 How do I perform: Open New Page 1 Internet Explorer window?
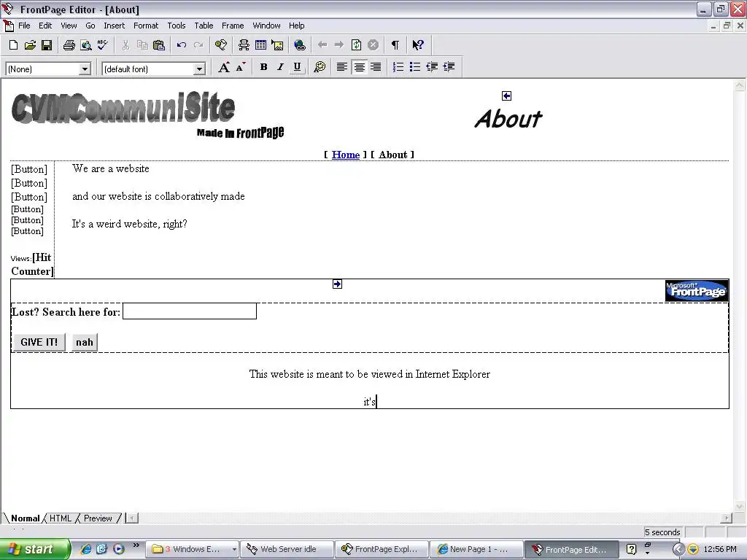[x=476, y=550]
